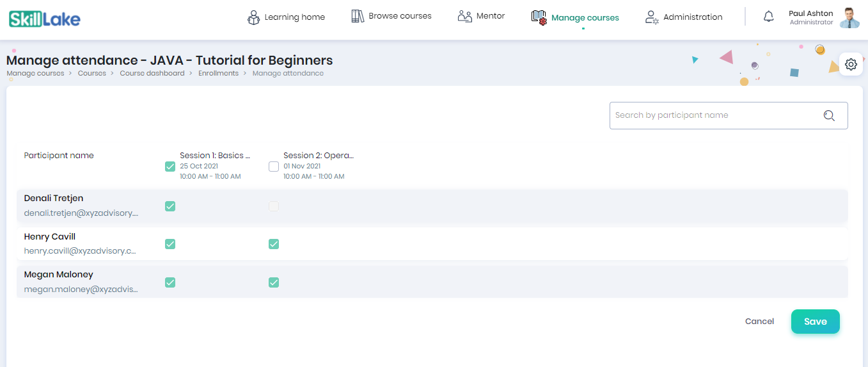Click the Browse courses books icon
This screenshot has width=868, height=367.
(x=358, y=16)
